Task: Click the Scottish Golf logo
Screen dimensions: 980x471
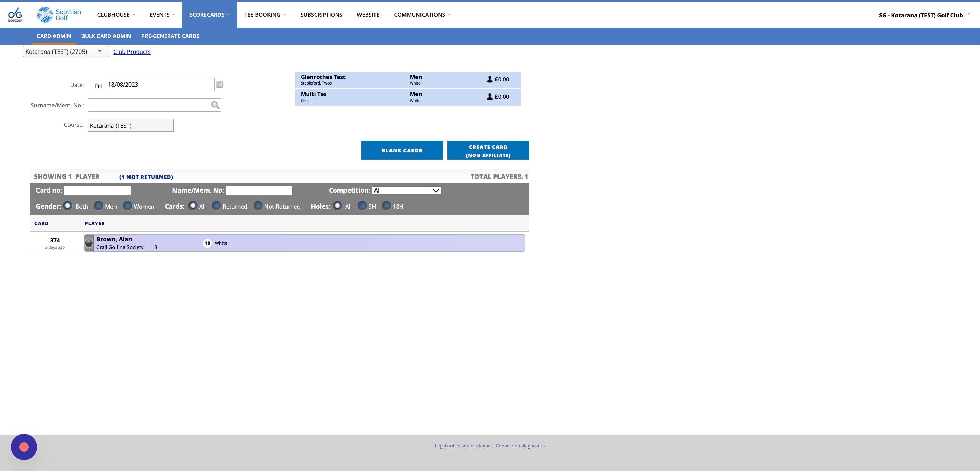Action: (x=59, y=15)
